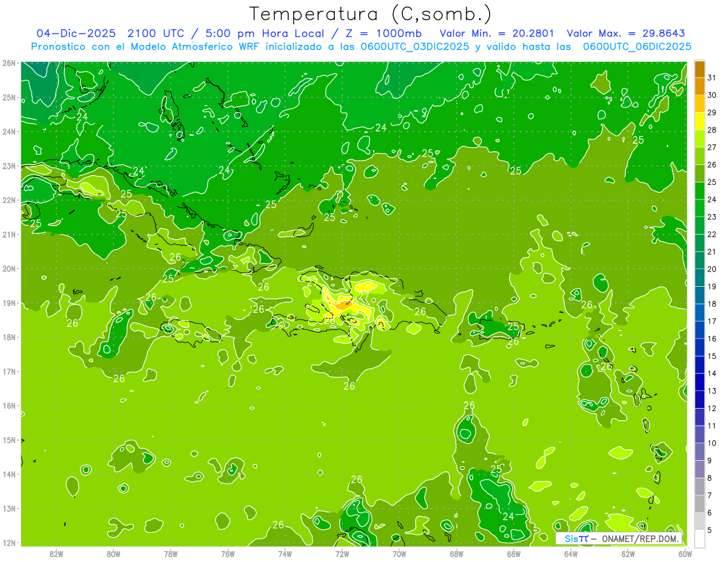Pick the color bar segment between 29 and 30
This screenshot has height=562, width=728.
pyautogui.click(x=699, y=104)
